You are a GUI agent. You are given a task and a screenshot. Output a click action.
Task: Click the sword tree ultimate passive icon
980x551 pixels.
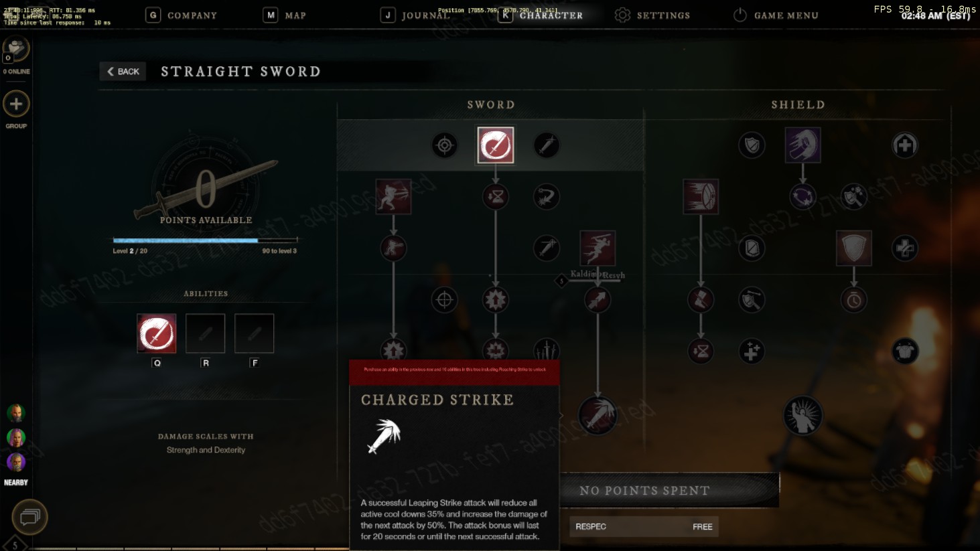tap(598, 415)
